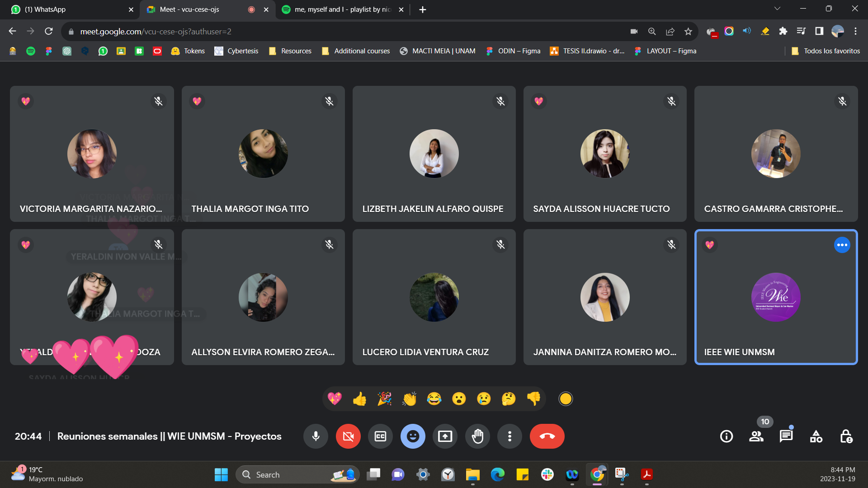Toggle closed captions
Screen dimensions: 868x488
pos(380,436)
